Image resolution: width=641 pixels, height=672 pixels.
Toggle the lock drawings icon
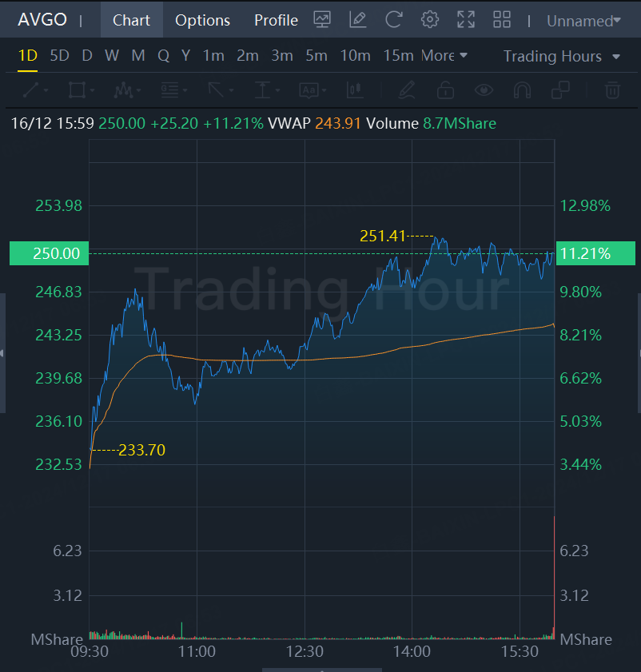[x=445, y=90]
